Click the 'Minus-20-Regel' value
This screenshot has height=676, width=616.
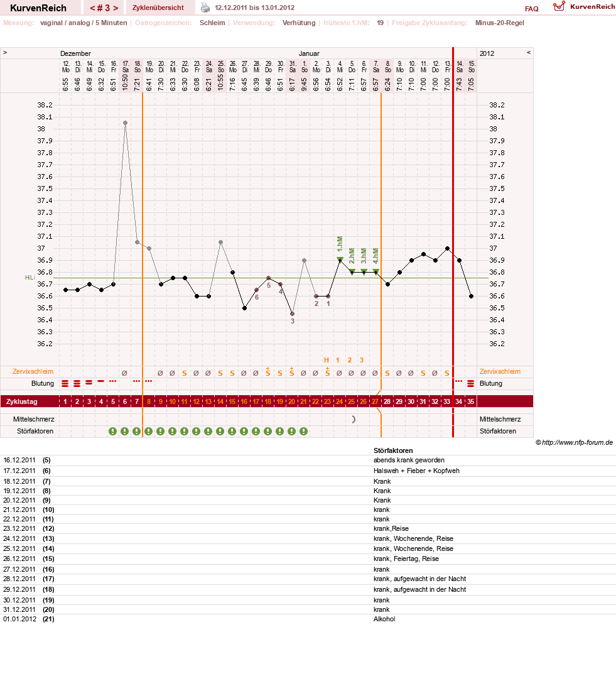tap(500, 23)
